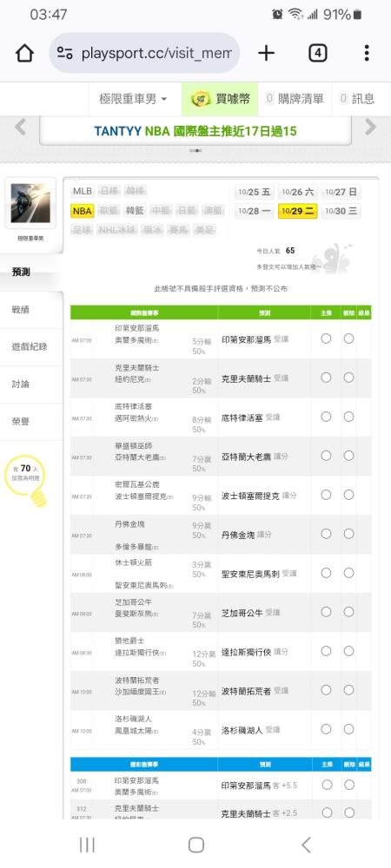Tap the browser address bar
Image resolution: width=391 pixels, height=868 pixels.
[144, 53]
